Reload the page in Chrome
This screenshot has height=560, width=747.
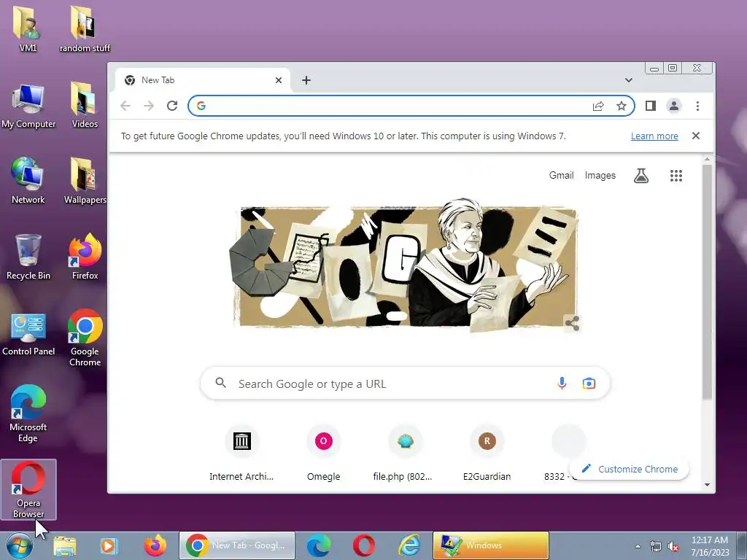pos(172,106)
